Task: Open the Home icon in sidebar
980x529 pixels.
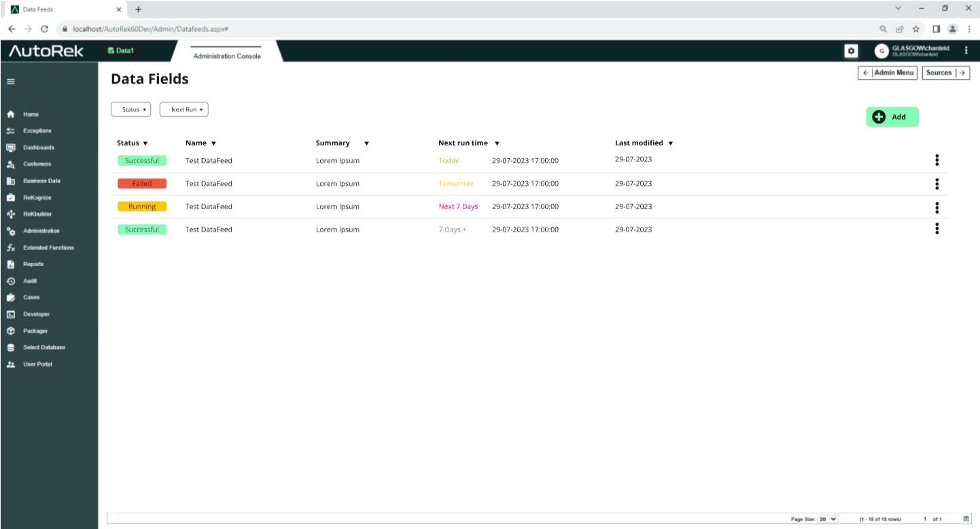Action: click(x=11, y=114)
